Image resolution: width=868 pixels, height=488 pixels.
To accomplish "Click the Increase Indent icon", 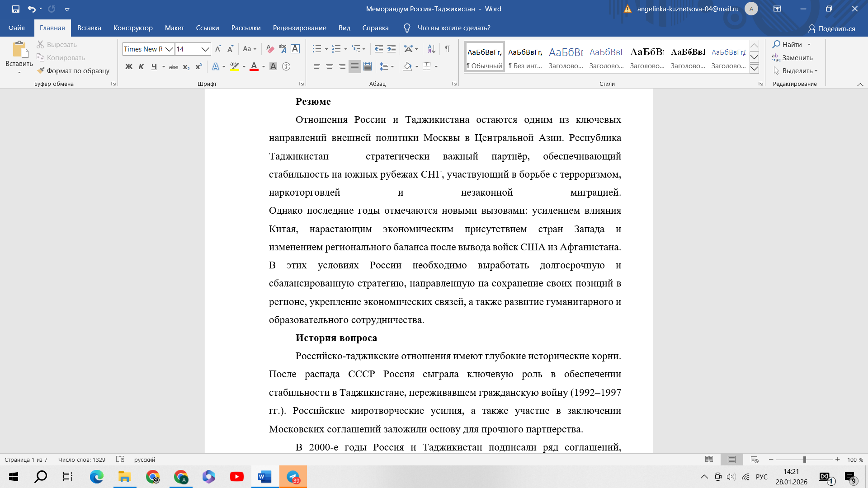I will 392,49.
